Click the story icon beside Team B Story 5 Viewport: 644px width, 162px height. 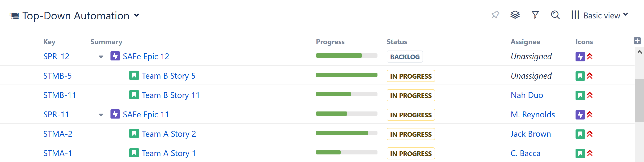click(134, 76)
